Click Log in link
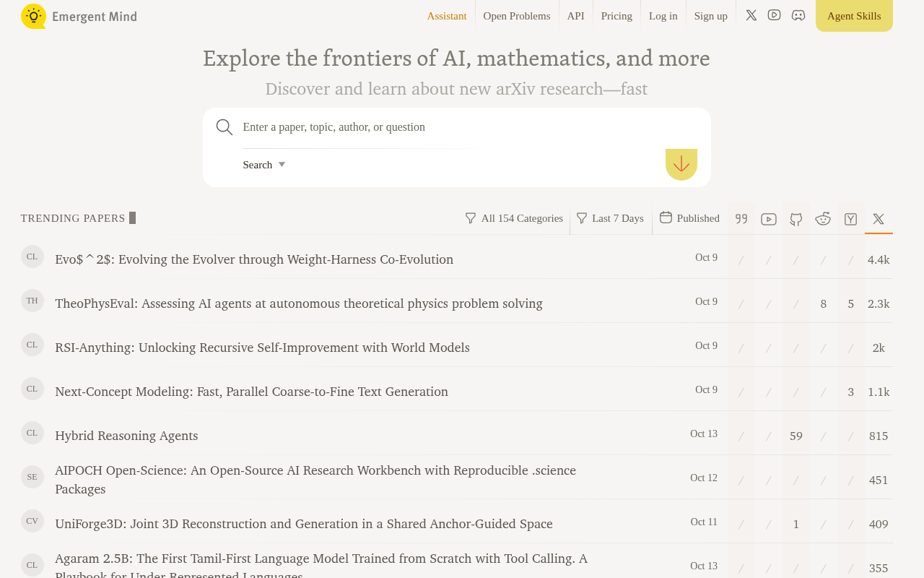The image size is (924, 578). click(663, 16)
